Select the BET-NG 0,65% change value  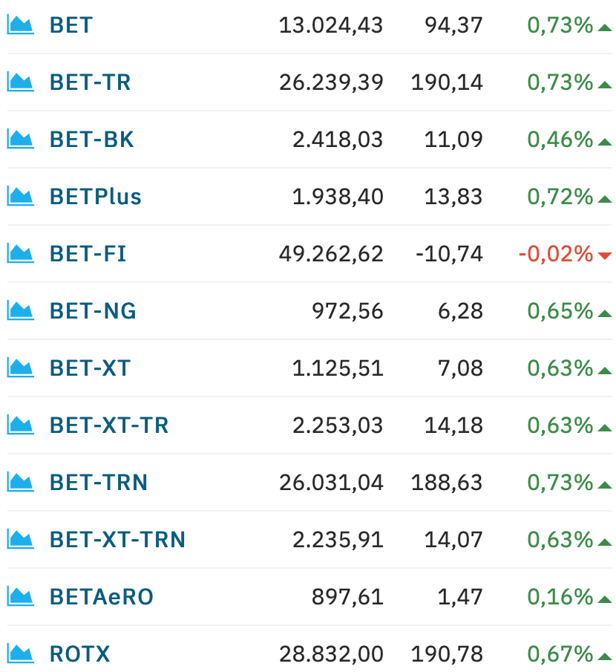pos(560,310)
